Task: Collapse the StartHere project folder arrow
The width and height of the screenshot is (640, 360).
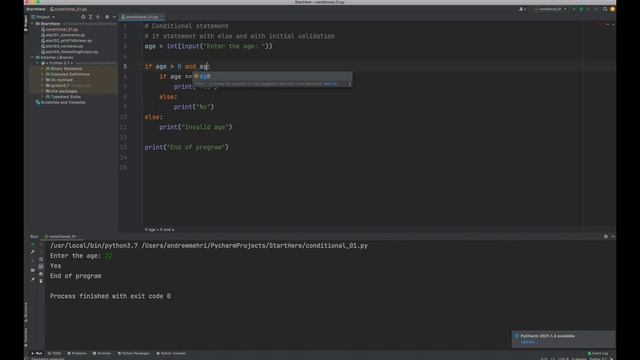Action: (32, 24)
